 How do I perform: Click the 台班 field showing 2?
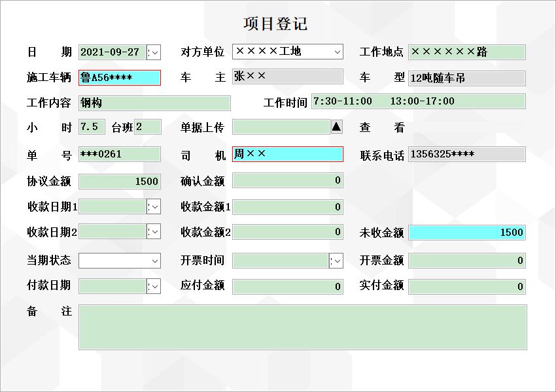[x=148, y=127]
